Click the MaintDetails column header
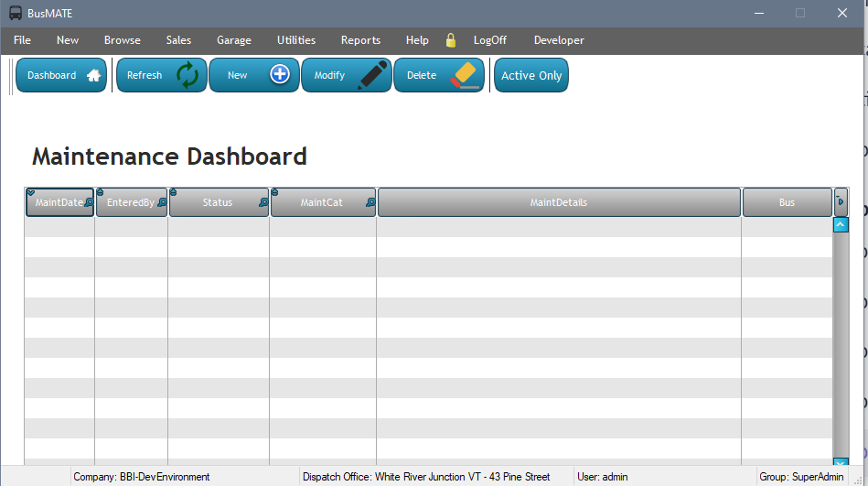Screen dimensions: 868x486 [558, 202]
